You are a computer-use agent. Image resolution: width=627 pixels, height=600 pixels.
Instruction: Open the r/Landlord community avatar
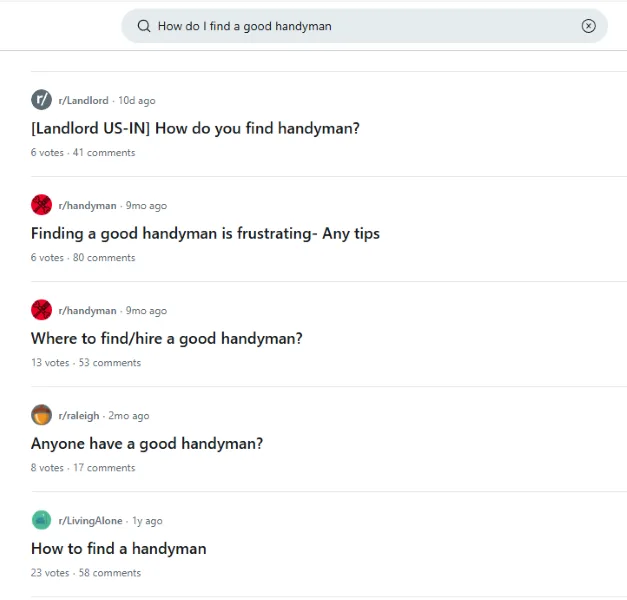click(42, 100)
